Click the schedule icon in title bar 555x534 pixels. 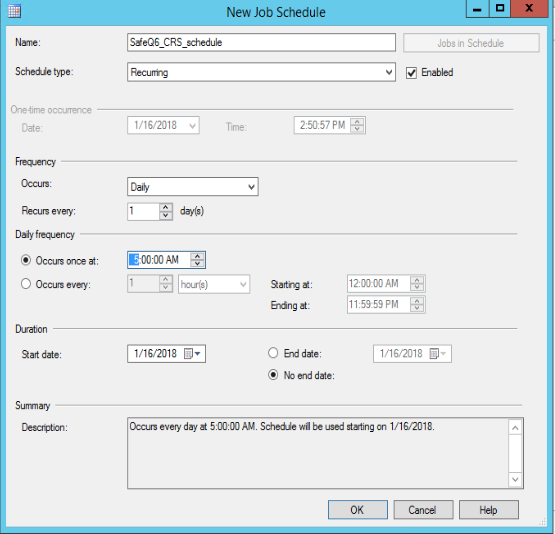14,11
